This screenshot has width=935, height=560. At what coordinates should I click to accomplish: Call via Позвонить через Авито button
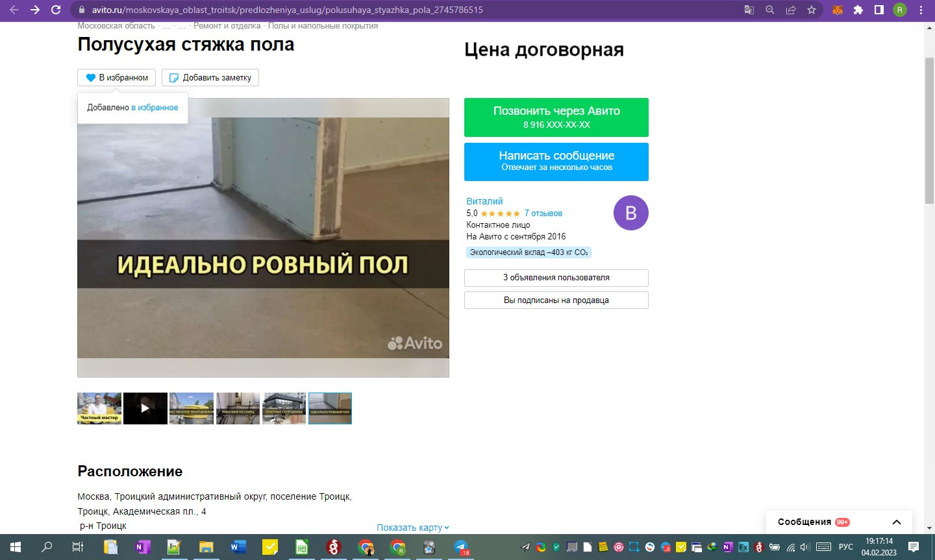[556, 117]
